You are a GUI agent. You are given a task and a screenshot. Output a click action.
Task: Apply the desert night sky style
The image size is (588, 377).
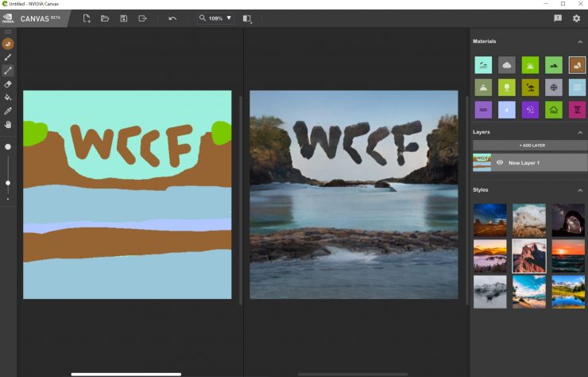(x=489, y=220)
